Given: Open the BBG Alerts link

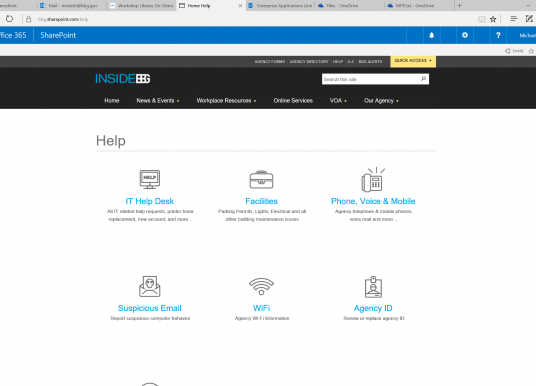Looking at the screenshot, I should tap(370, 62).
